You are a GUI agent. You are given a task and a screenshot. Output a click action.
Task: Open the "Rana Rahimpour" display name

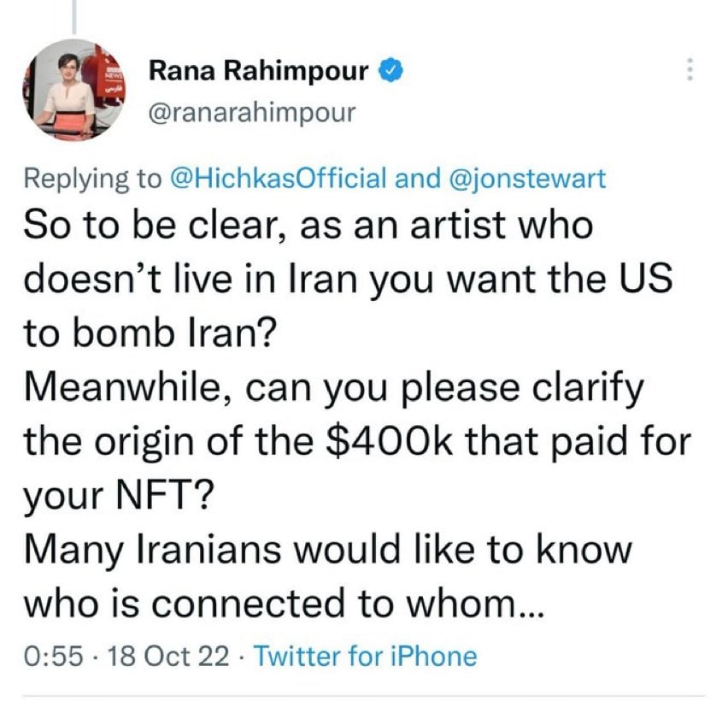coord(259,71)
